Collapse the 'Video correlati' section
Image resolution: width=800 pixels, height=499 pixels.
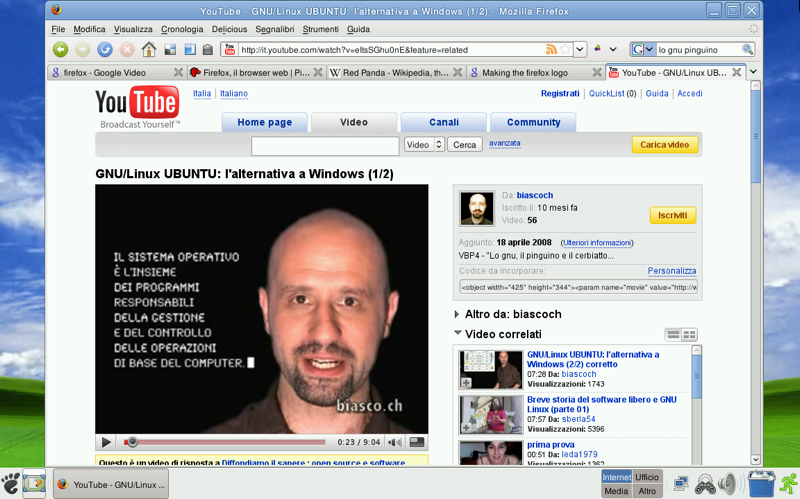pyautogui.click(x=458, y=333)
